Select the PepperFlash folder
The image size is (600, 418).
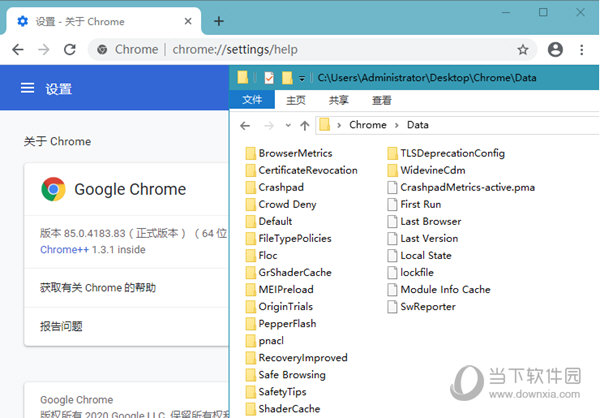pyautogui.click(x=281, y=324)
